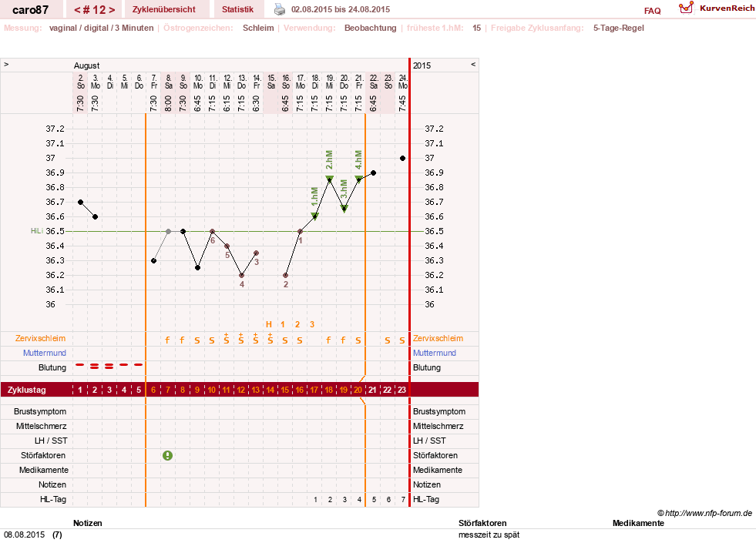The height and width of the screenshot is (553, 756).
Task: Click HL-Tag value 1
Action: pos(315,500)
